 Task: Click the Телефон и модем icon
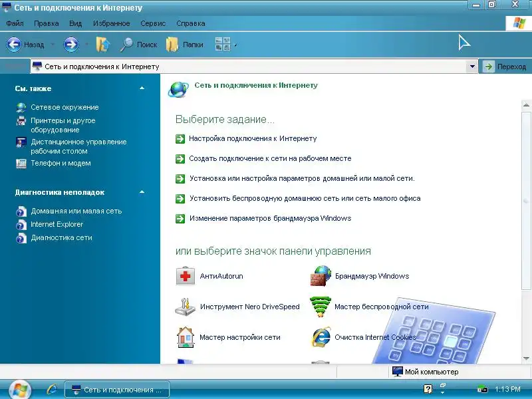(x=21, y=164)
